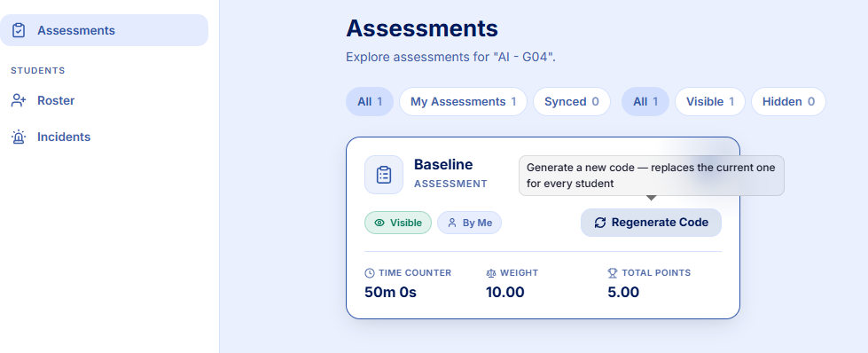Open Assessments in the sidebar
868x353 pixels.
104,30
